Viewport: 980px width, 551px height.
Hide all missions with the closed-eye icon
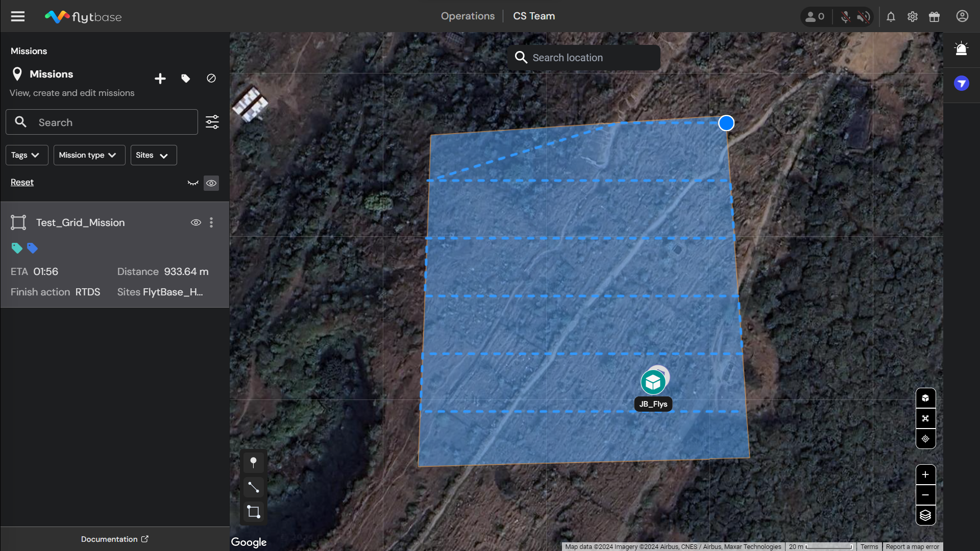tap(193, 183)
